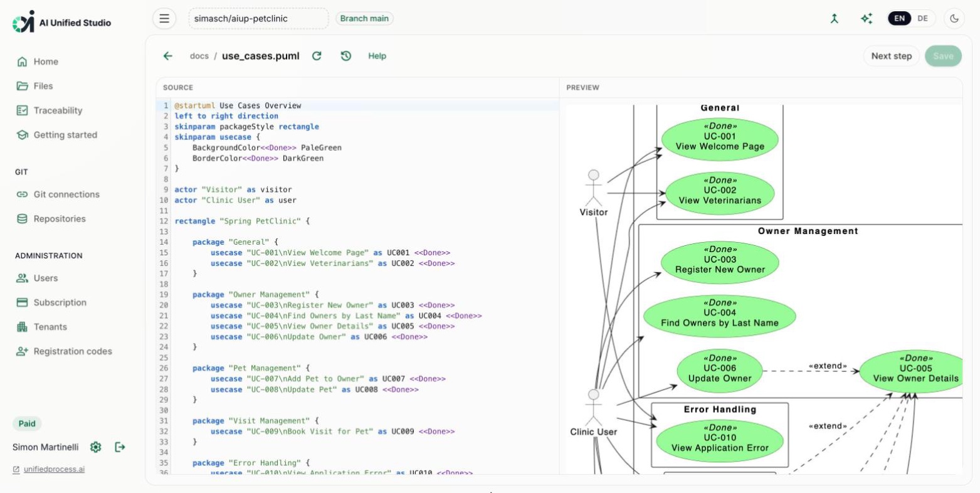Image resolution: width=980 pixels, height=493 pixels.
Task: Click the Visitor actor in preview
Action: point(593,193)
